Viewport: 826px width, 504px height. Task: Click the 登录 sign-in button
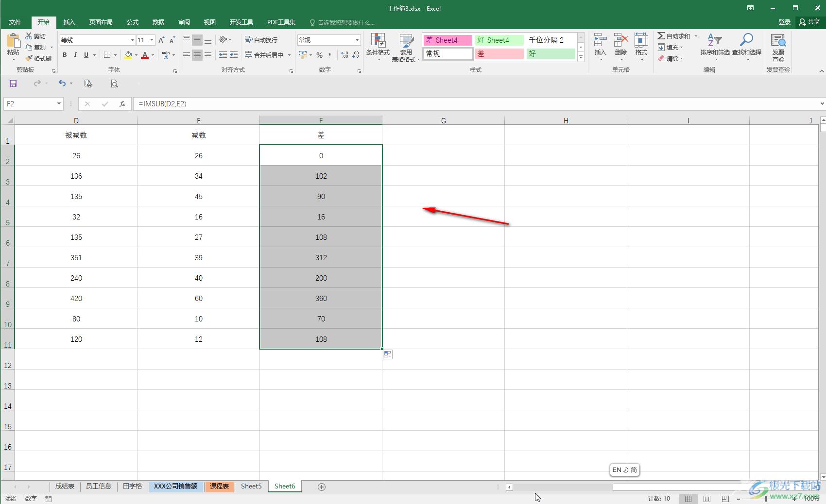(x=784, y=22)
